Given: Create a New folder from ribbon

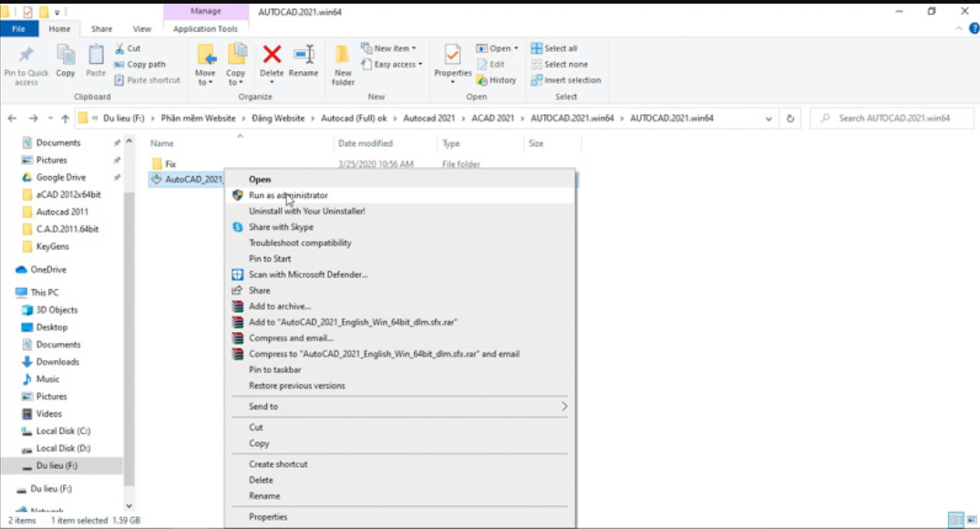Looking at the screenshot, I should click(x=343, y=62).
